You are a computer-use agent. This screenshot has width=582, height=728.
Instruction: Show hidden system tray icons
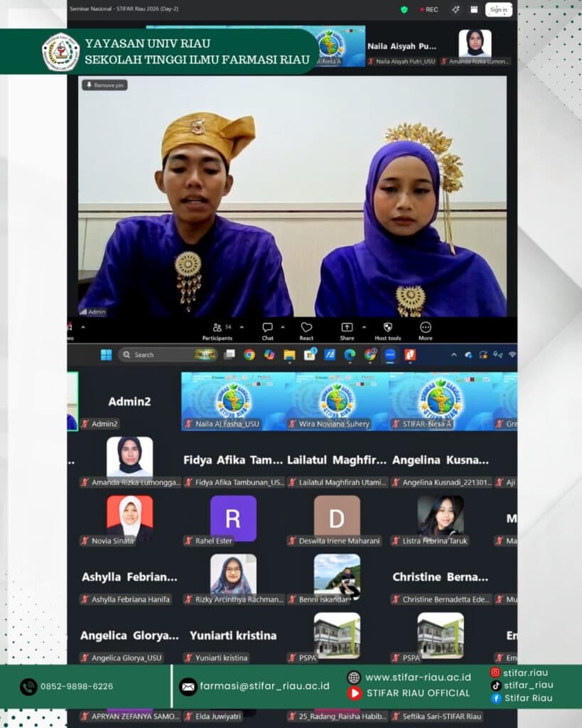(x=454, y=355)
